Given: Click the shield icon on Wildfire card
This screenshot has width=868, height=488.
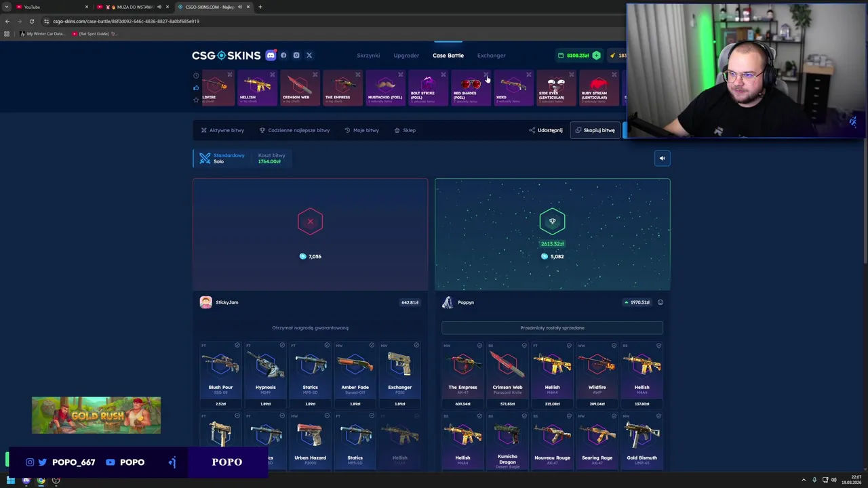Looking at the screenshot, I should pos(614,346).
